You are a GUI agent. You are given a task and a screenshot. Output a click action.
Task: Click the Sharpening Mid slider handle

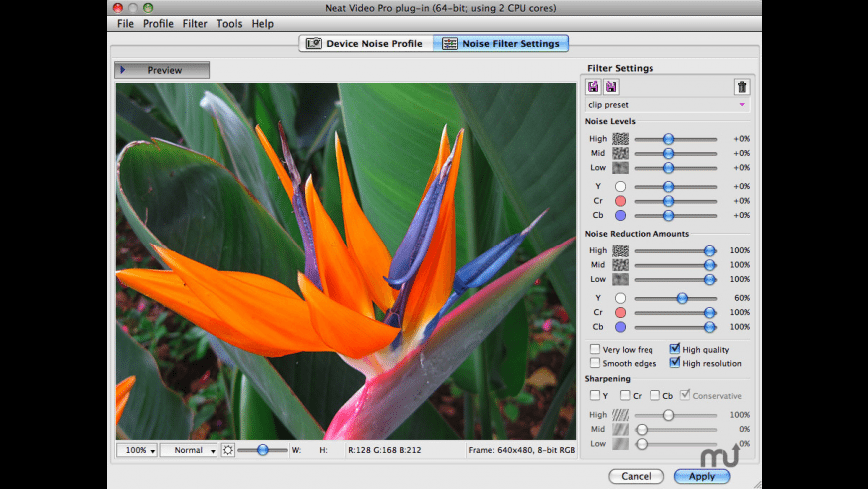(642, 429)
